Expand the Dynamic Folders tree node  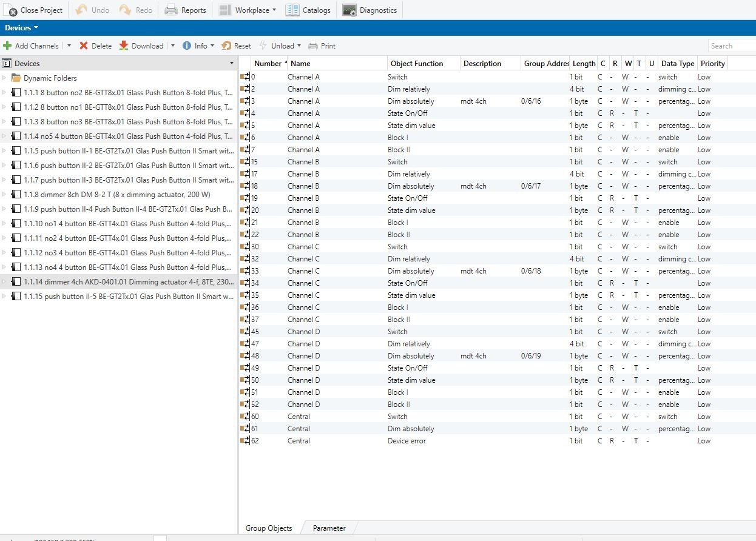coord(5,78)
